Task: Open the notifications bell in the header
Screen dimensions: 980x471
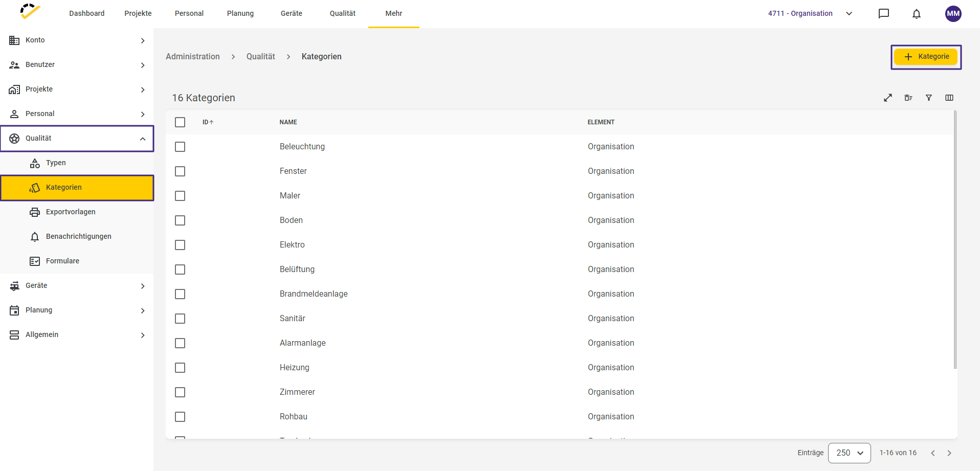Action: [x=917, y=14]
